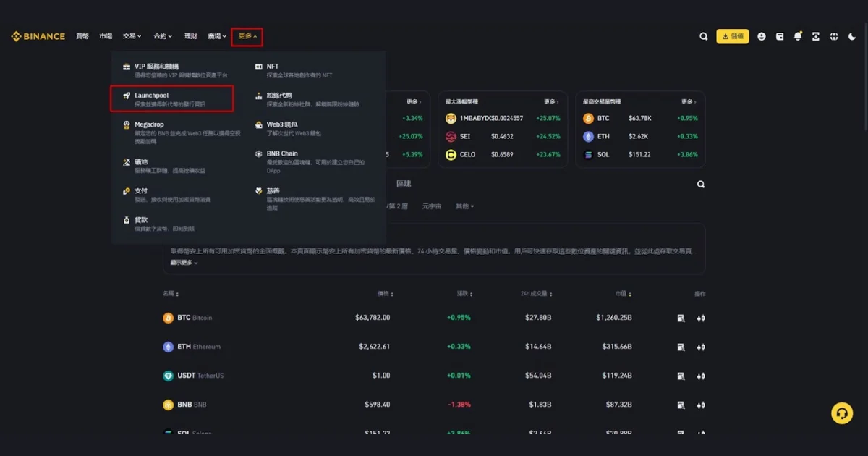This screenshot has height=456, width=868.
Task: Open 慈善 charity menu entry
Action: pyautogui.click(x=316, y=198)
